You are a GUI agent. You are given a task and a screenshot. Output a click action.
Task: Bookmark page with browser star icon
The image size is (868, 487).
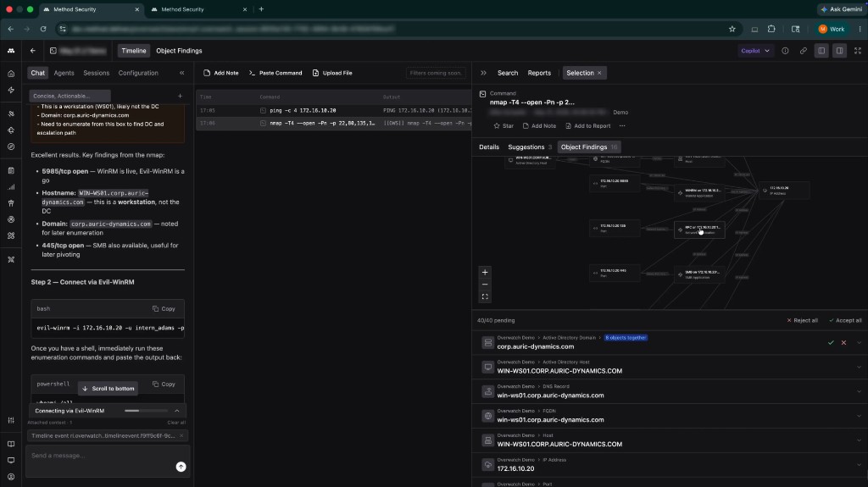[x=732, y=29]
